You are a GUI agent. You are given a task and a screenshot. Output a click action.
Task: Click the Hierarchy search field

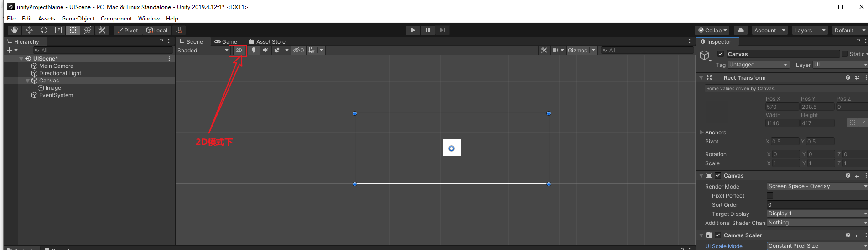point(103,50)
